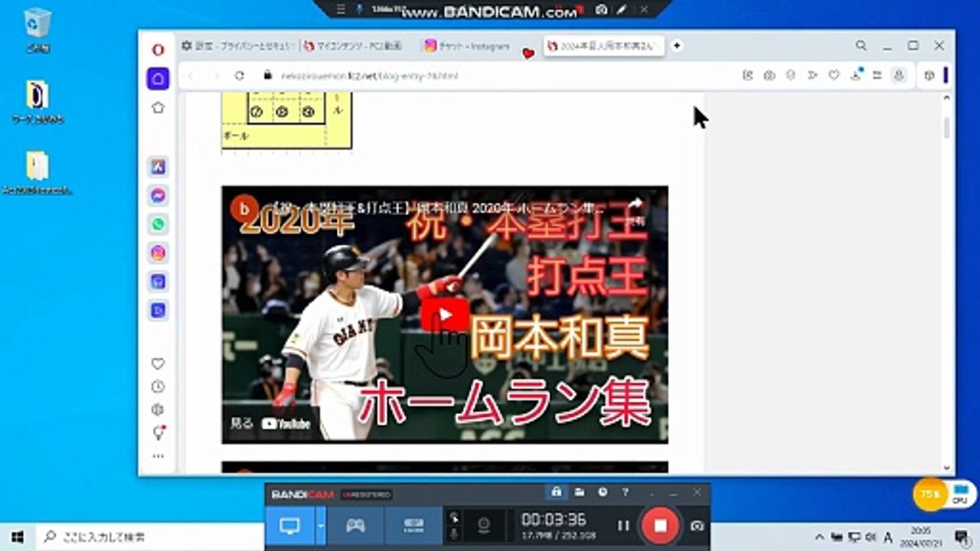Open WhatsApp from the Opera sidebar
This screenshot has width=980, height=551.
tap(158, 224)
